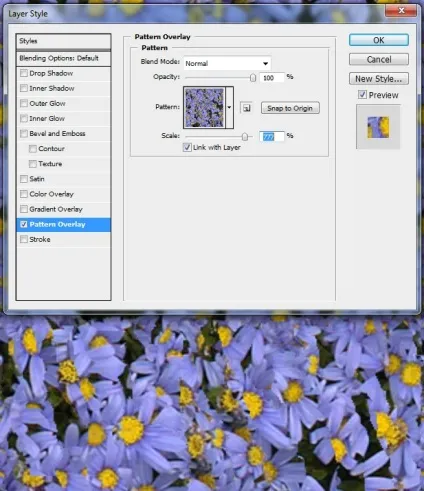Open the Stroke style settings label
This screenshot has height=491, width=424.
40,239
